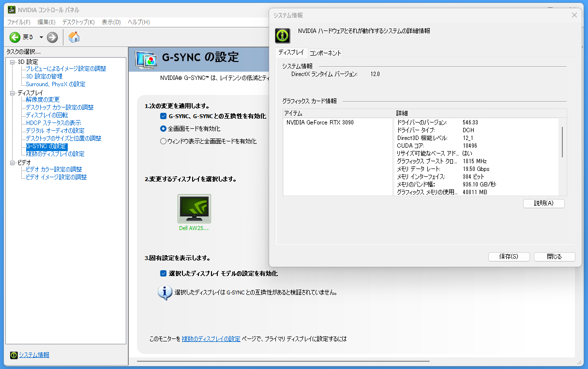Click the ドライバーのバージョン 546.33 row

click(x=477, y=123)
